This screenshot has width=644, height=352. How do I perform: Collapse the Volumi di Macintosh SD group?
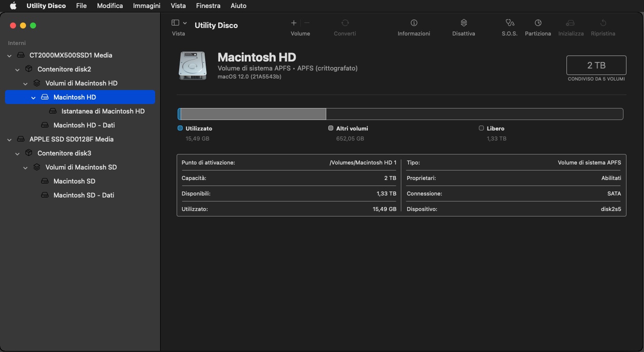[26, 167]
